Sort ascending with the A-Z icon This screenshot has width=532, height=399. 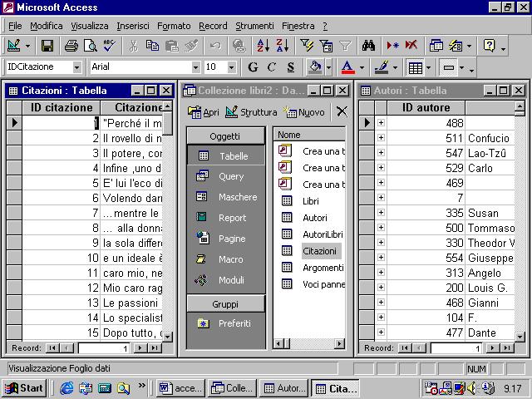263,46
